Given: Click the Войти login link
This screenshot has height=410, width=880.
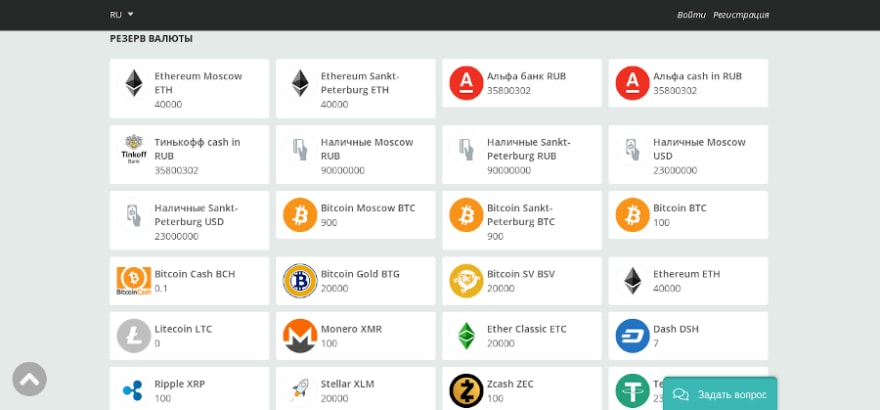Looking at the screenshot, I should point(691,15).
